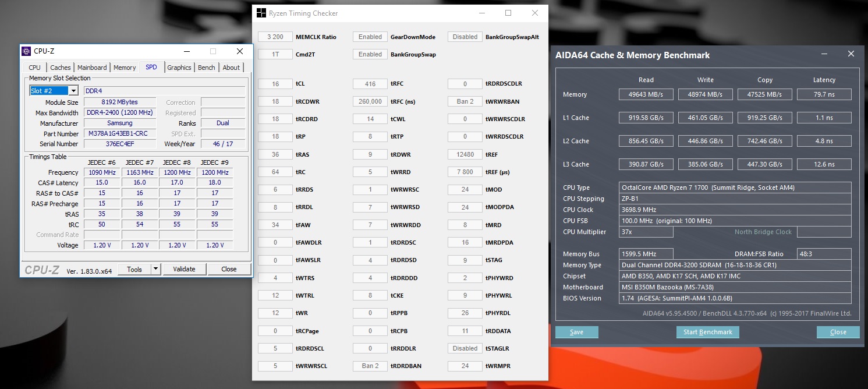
Task: Click the L1 Cache Read value 919.58 GB/s
Action: pos(646,118)
